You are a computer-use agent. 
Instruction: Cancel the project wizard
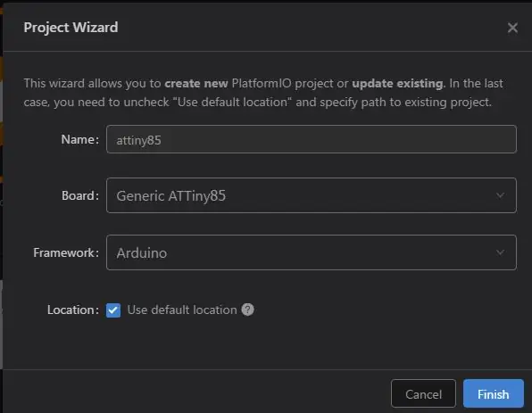click(423, 393)
